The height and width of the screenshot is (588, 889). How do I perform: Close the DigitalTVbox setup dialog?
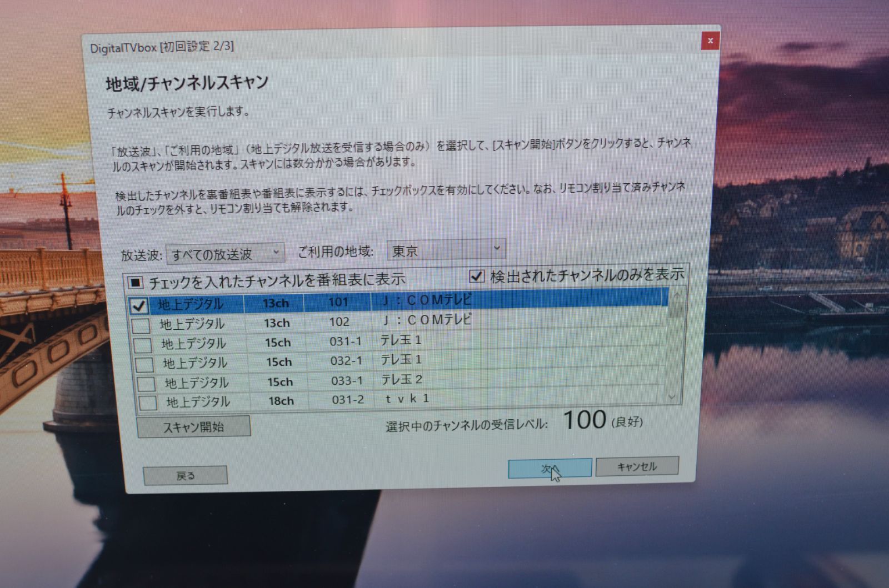tap(710, 41)
